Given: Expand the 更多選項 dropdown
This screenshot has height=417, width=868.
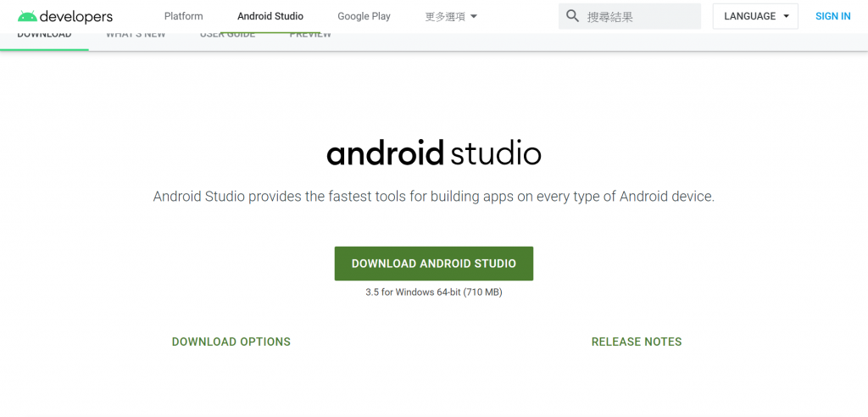Looking at the screenshot, I should coord(451,16).
